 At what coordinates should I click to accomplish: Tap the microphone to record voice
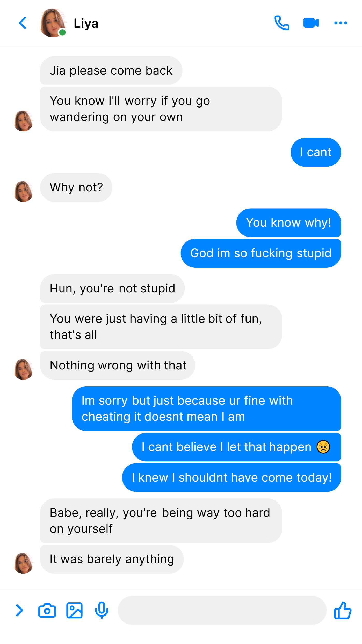click(x=102, y=610)
